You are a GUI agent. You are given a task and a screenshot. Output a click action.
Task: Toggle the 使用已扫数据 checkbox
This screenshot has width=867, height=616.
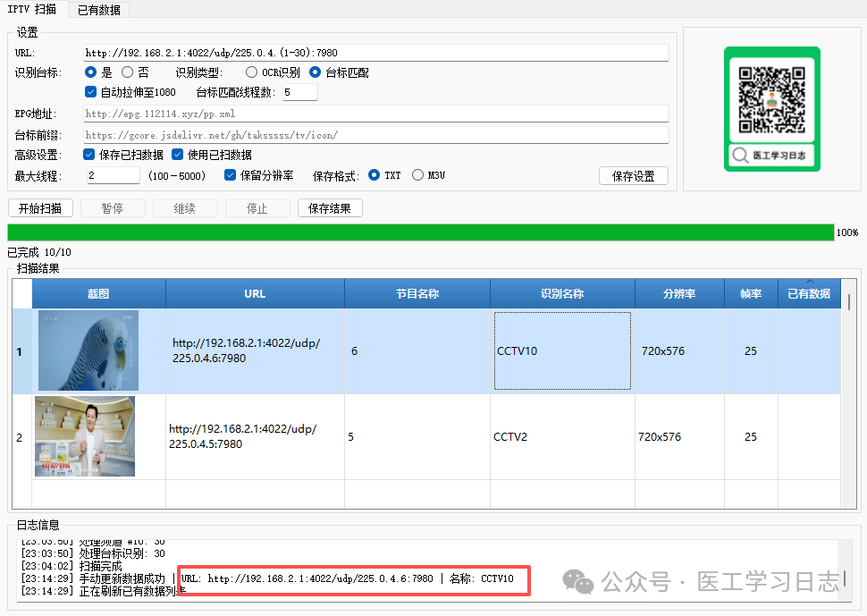177,155
